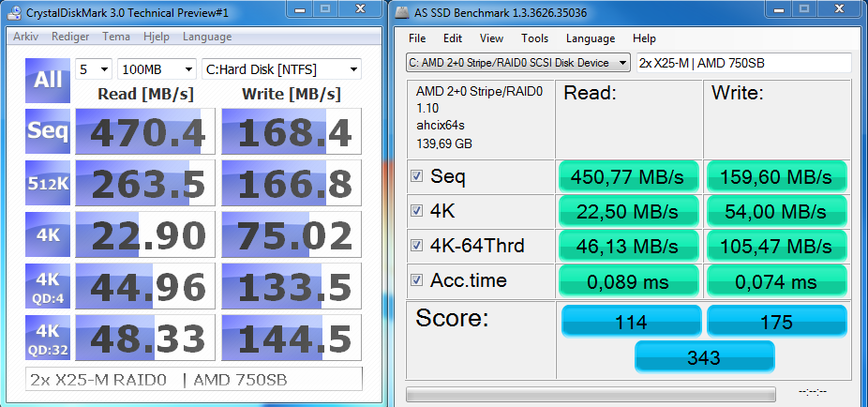Click the 166.8 512K write result

[x=292, y=183]
